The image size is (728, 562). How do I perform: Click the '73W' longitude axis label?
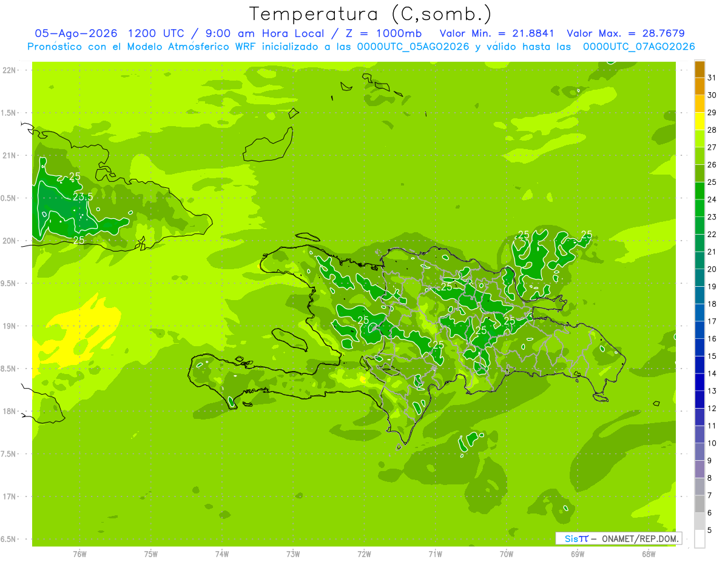click(293, 554)
